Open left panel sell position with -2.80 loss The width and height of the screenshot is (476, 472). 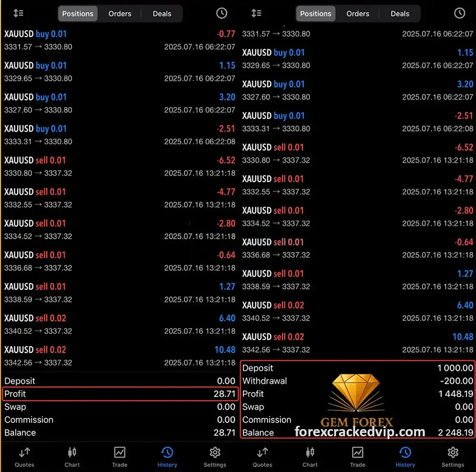119,230
